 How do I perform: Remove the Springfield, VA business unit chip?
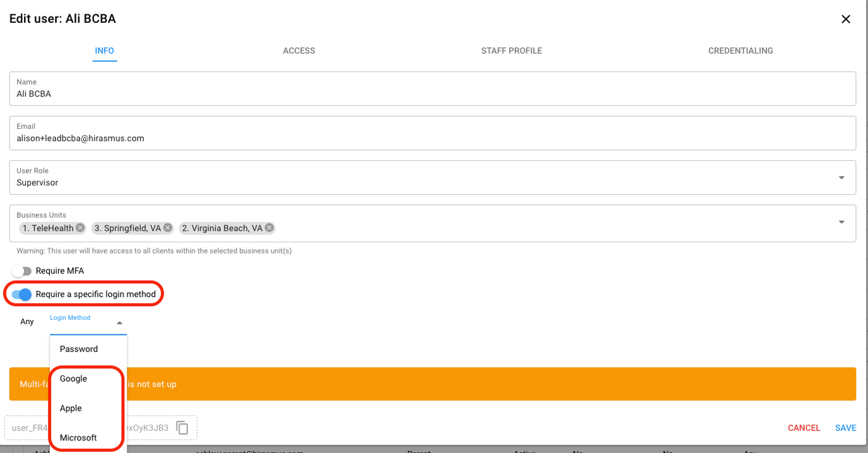[167, 228]
